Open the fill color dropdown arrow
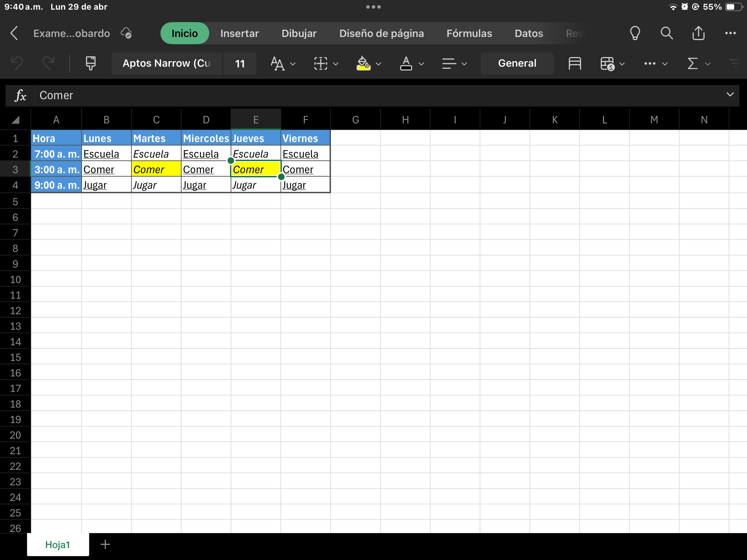Image resolution: width=747 pixels, height=560 pixels. point(379,64)
